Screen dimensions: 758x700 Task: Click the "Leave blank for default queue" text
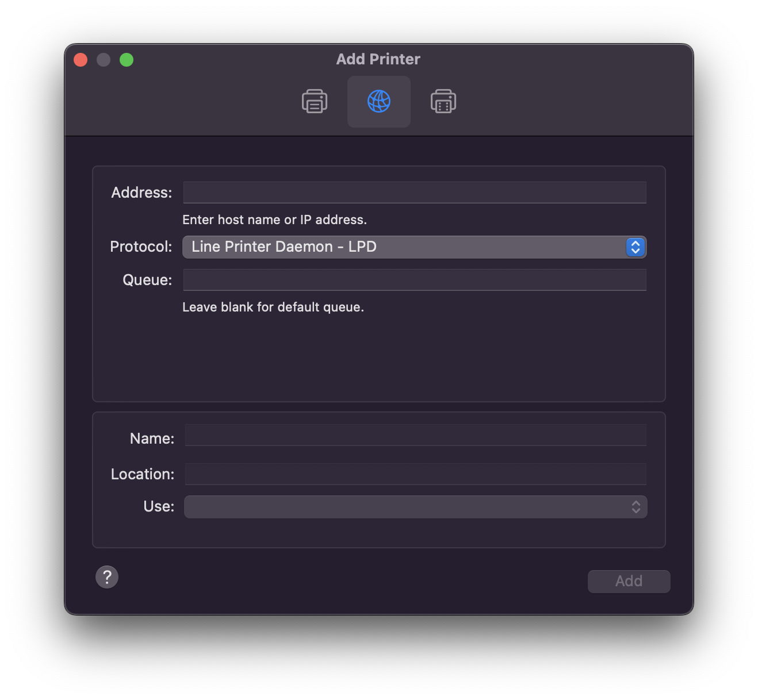(x=273, y=307)
